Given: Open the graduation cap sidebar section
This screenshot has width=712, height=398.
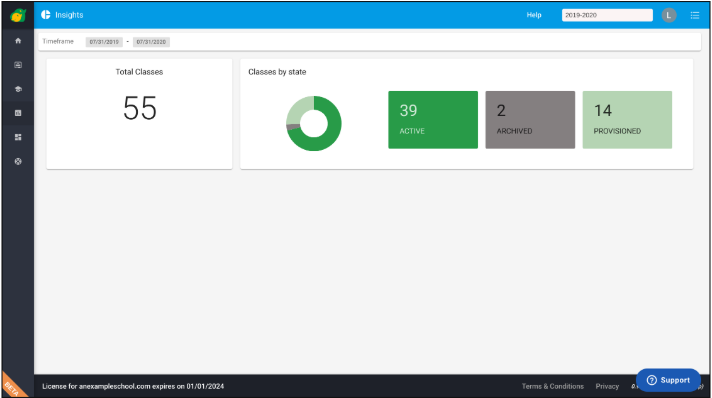Looking at the screenshot, I should point(18,89).
